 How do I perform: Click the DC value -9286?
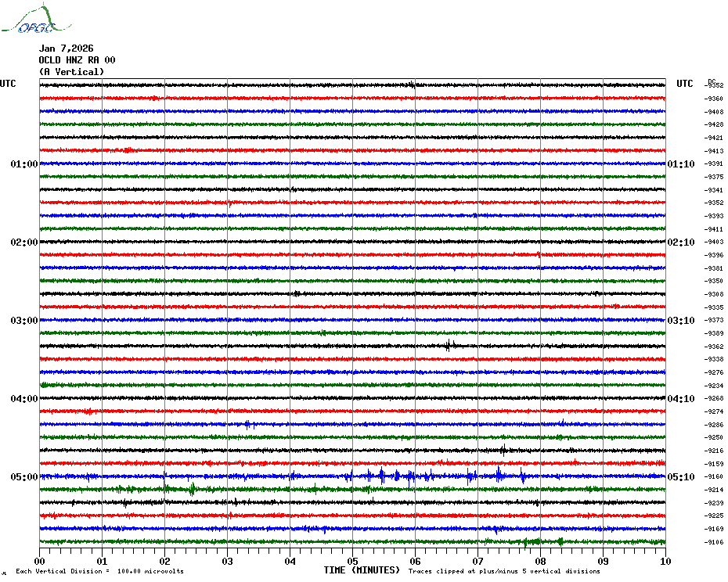click(x=714, y=425)
